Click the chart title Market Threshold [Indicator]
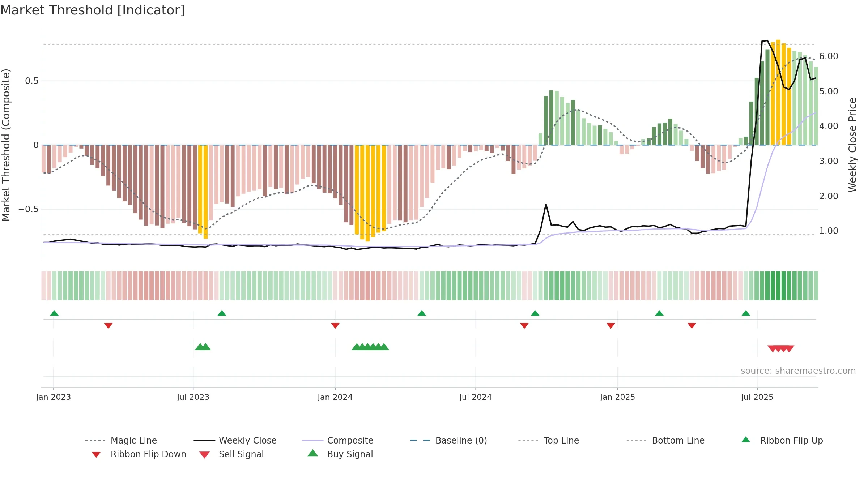Viewport: 868px width, 488px height. tap(93, 10)
